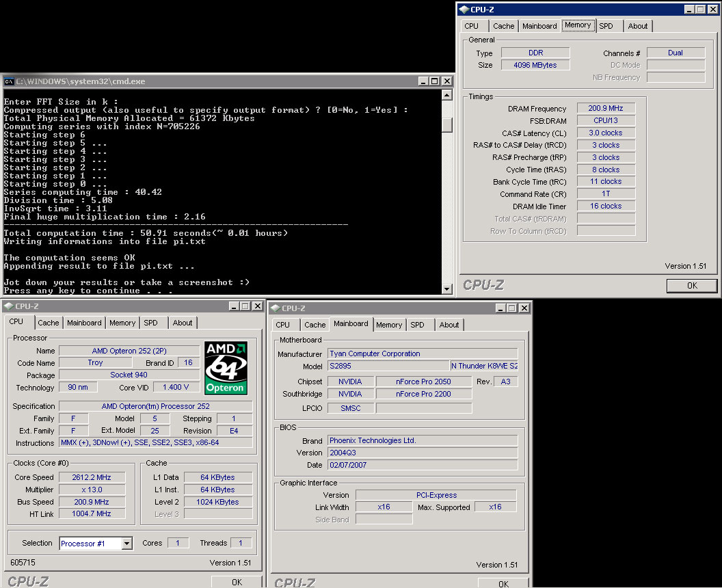Click cmd.exe scrollbar up arrow
Image resolution: width=722 pixels, height=588 pixels.
coord(446,95)
